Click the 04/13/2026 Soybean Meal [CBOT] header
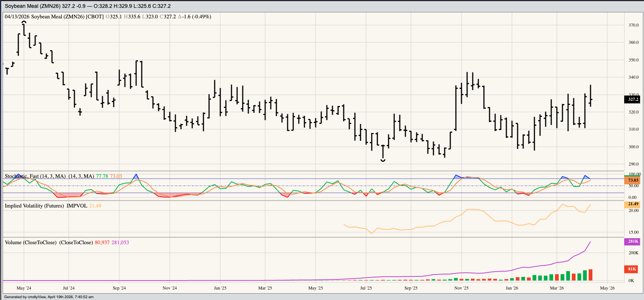Viewport: 644px width, 300px height. [54, 16]
